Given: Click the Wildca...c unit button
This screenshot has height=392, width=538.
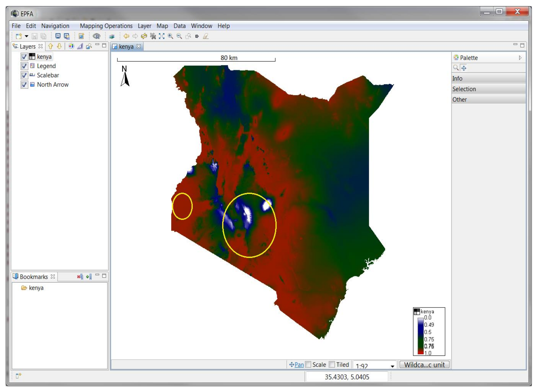Looking at the screenshot, I should 424,365.
